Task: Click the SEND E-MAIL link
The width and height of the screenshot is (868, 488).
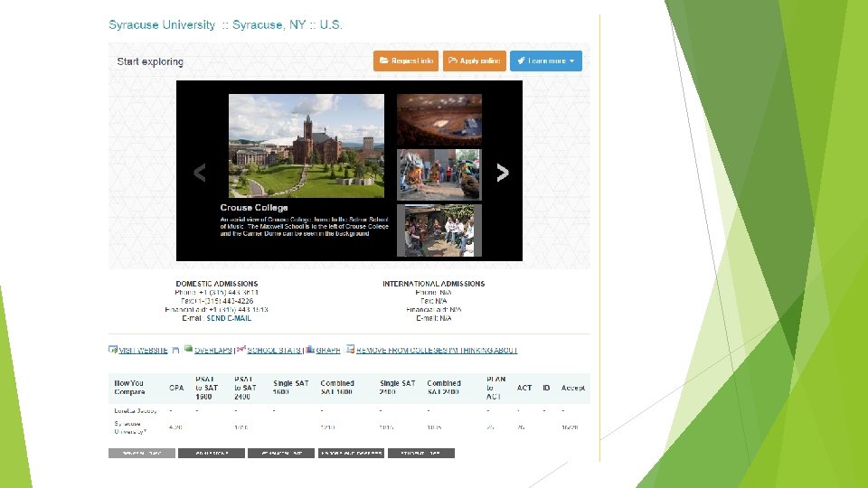Action: click(229, 319)
